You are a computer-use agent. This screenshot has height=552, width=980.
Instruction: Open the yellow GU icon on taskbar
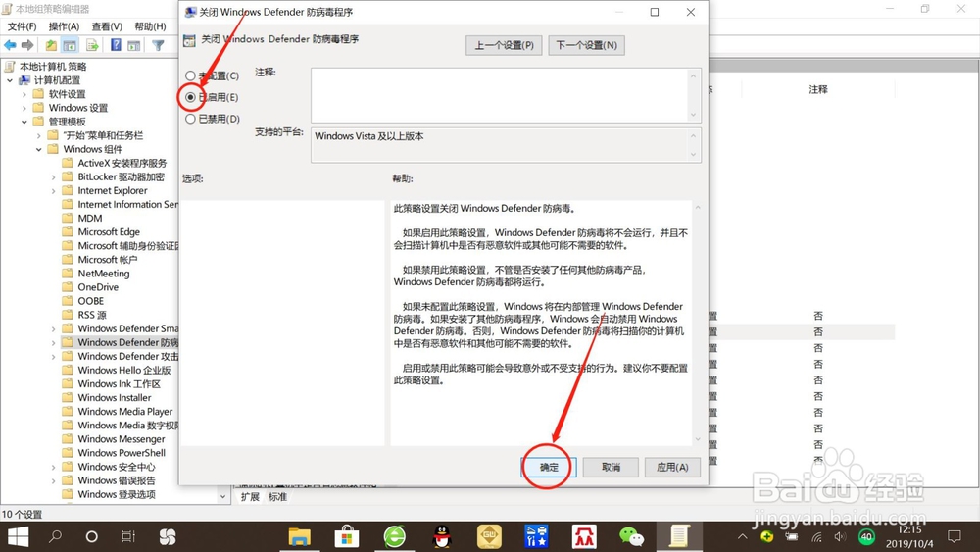[489, 536]
